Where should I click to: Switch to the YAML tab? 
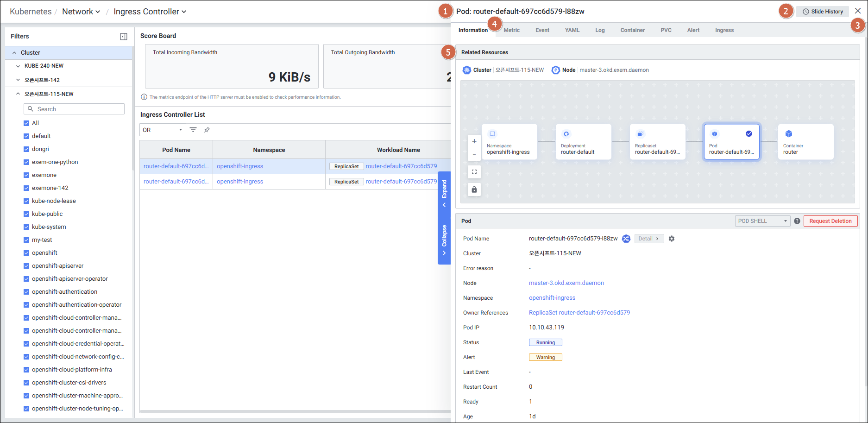pos(572,30)
